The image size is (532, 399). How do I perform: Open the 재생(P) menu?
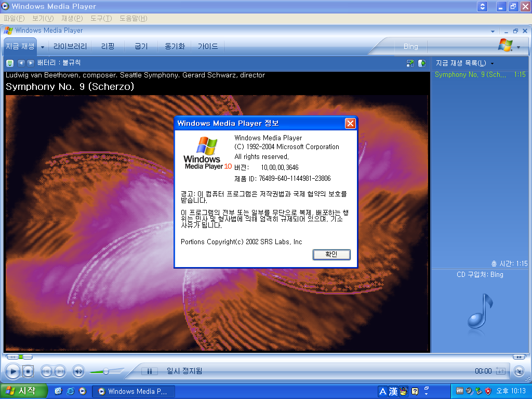(72, 18)
